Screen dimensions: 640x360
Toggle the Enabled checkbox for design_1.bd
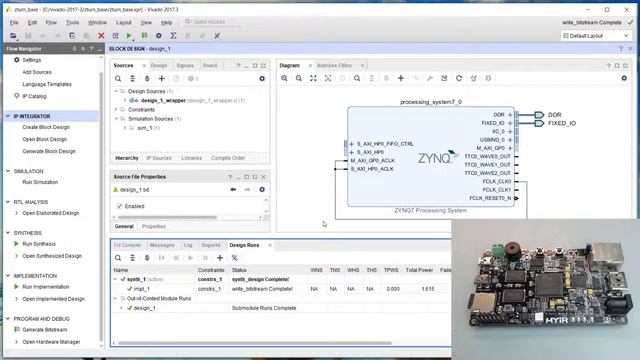120,206
